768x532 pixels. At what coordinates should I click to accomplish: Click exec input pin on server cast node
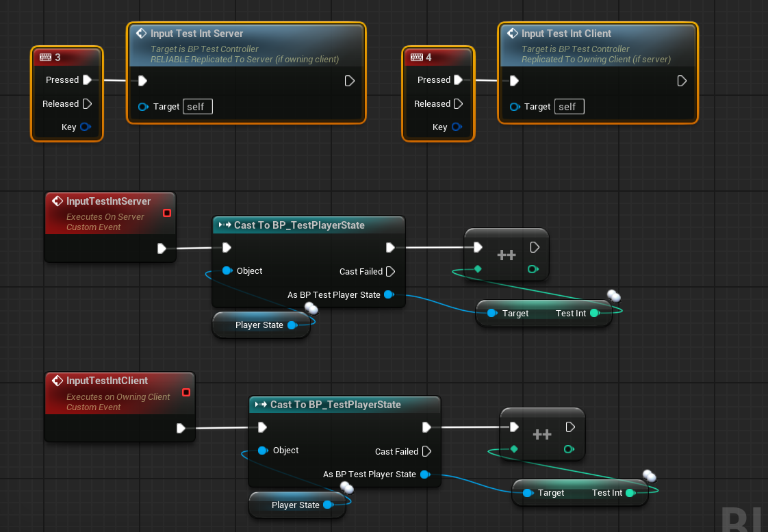tap(227, 248)
